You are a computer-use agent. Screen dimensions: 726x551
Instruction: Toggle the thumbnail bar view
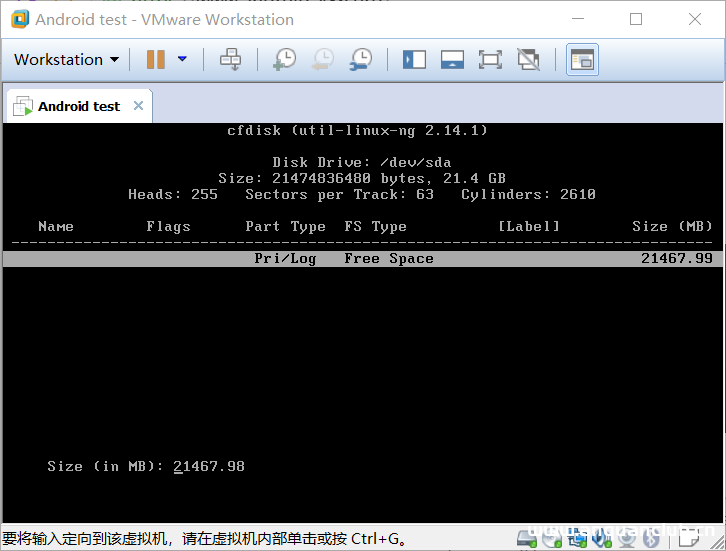pyautogui.click(x=452, y=60)
